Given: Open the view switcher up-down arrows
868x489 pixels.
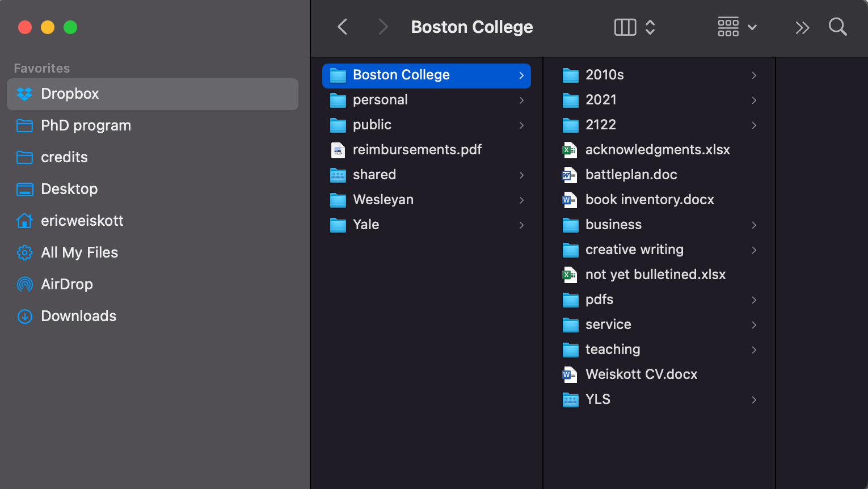Looking at the screenshot, I should pyautogui.click(x=650, y=27).
